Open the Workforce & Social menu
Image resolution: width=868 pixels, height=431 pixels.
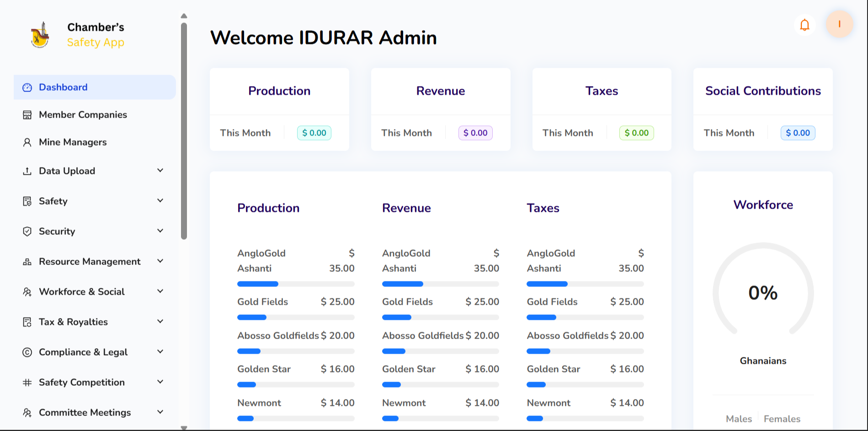(82, 292)
